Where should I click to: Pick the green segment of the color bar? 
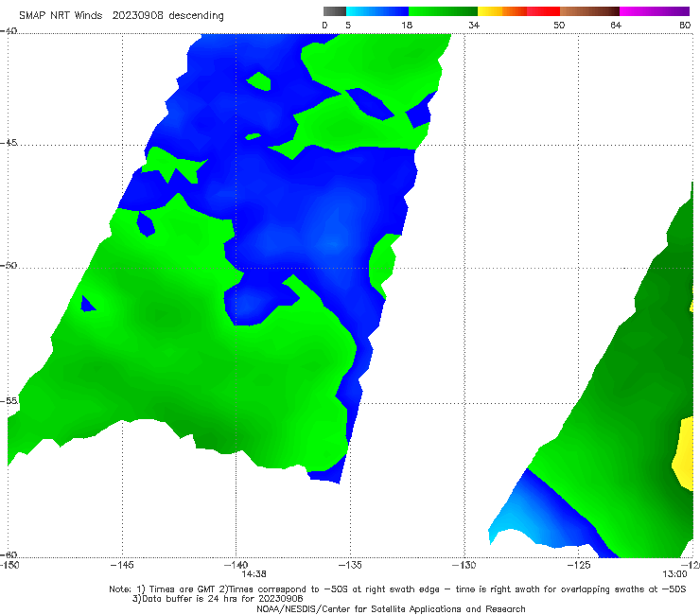click(443, 11)
